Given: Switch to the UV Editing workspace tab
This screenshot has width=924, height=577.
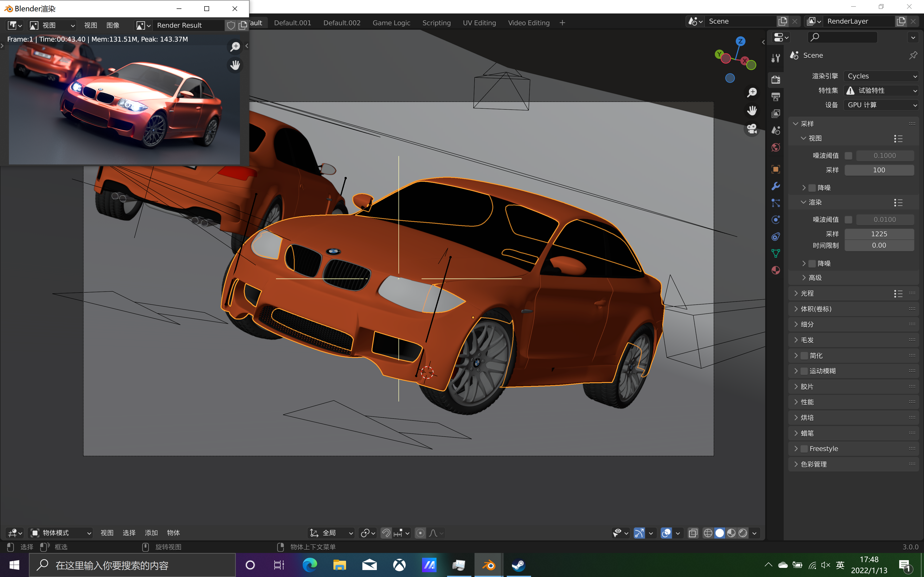Looking at the screenshot, I should coord(479,23).
